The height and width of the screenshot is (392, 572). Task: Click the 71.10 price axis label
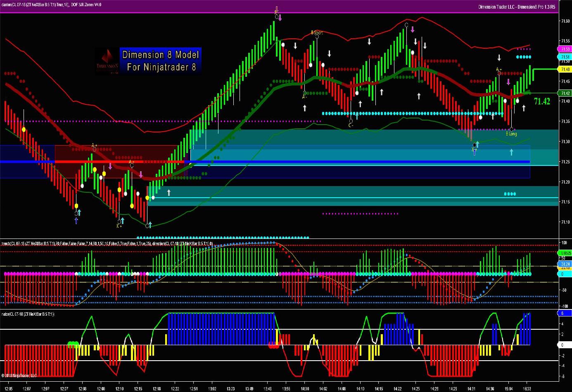[x=565, y=222]
